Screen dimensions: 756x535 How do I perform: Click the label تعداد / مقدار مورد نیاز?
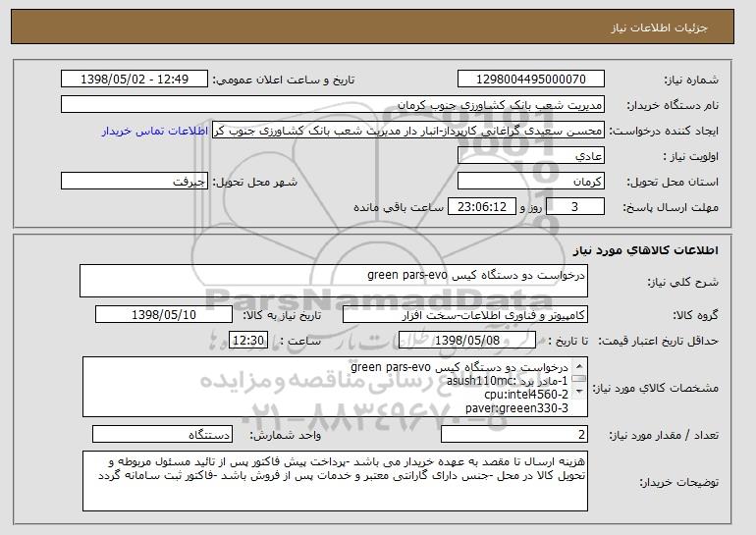(664, 435)
